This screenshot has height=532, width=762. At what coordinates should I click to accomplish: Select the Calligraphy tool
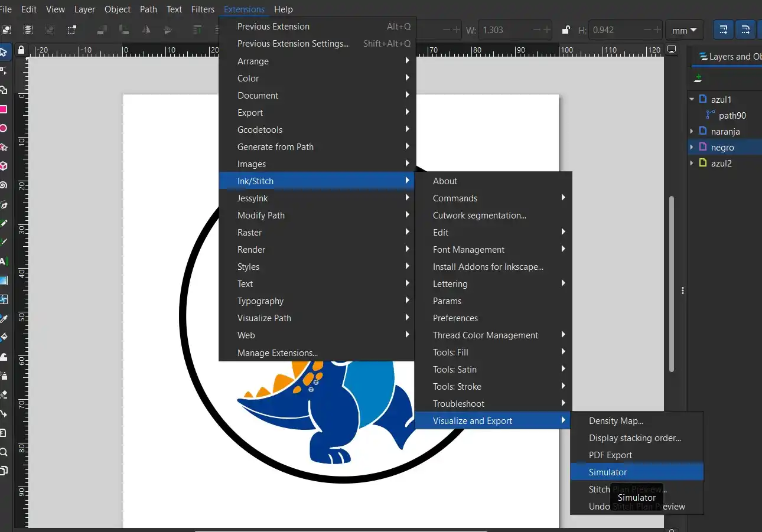3,242
